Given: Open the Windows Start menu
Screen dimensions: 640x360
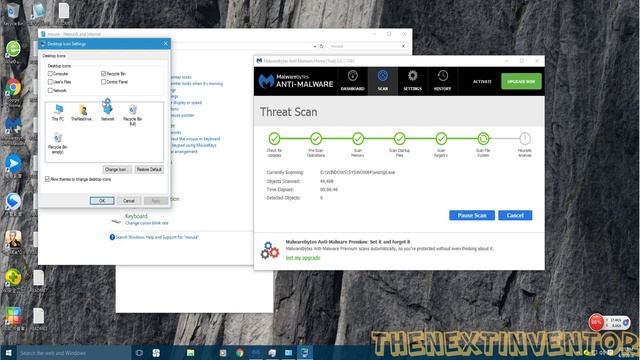Looking at the screenshot, I should [x=8, y=353].
